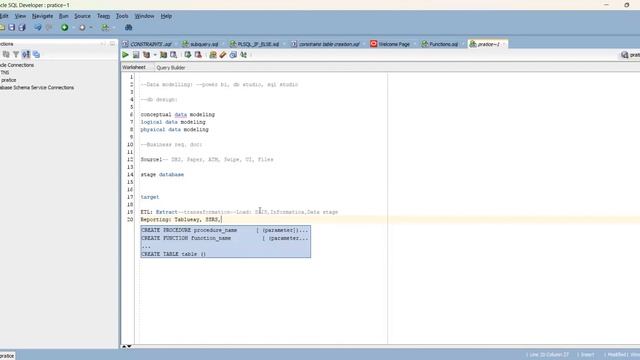Open the Window menu
640x360 pixels.
[144, 16]
